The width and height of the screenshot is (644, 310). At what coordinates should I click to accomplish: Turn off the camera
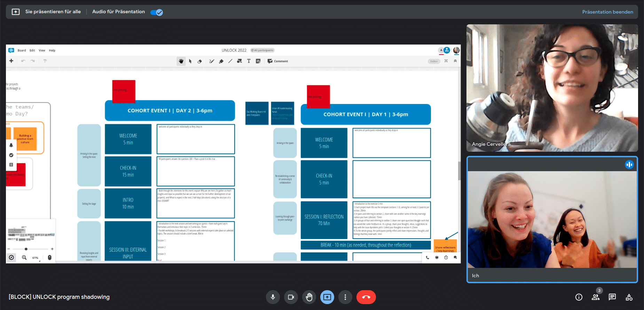291,297
